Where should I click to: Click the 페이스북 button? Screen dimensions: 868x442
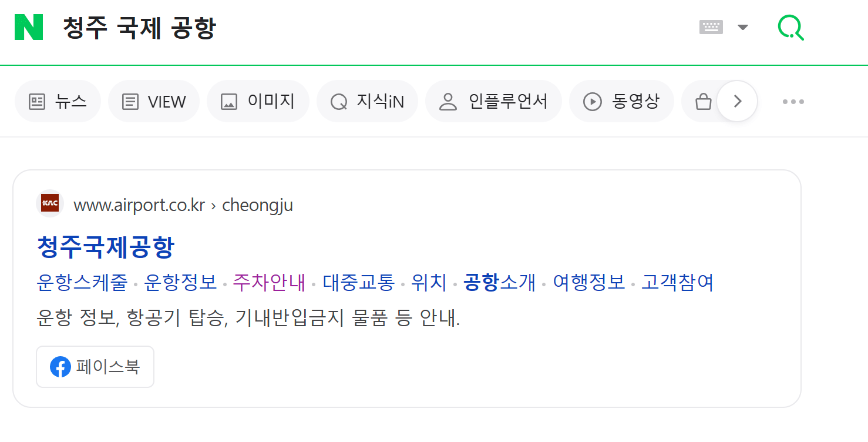tap(95, 367)
